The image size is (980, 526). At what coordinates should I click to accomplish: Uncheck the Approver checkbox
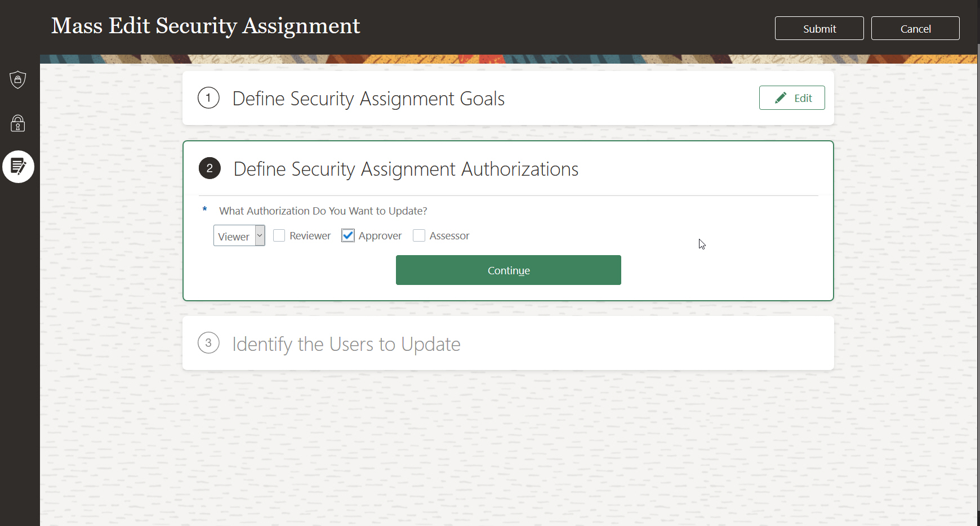348,235
